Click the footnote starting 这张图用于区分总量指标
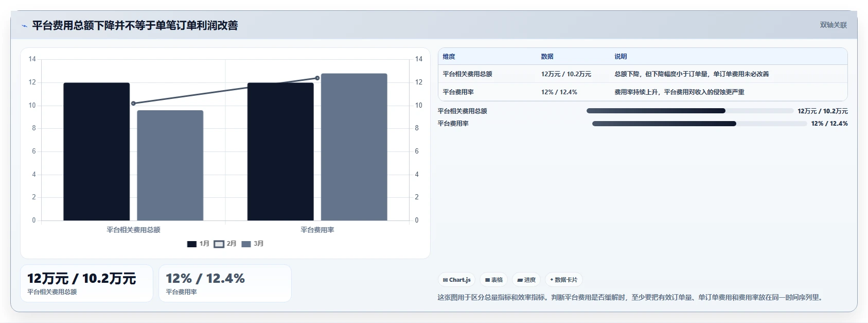This screenshot has height=323, width=868. click(630, 298)
